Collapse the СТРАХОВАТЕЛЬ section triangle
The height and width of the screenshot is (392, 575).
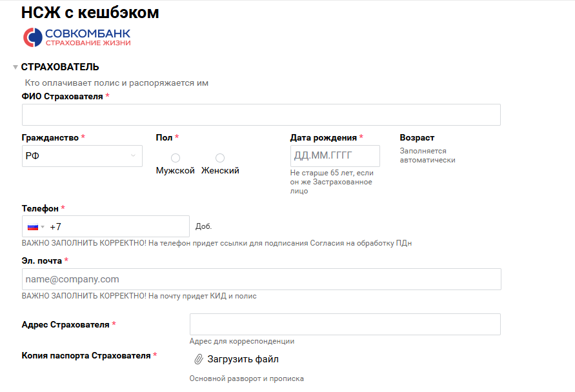[x=15, y=67]
